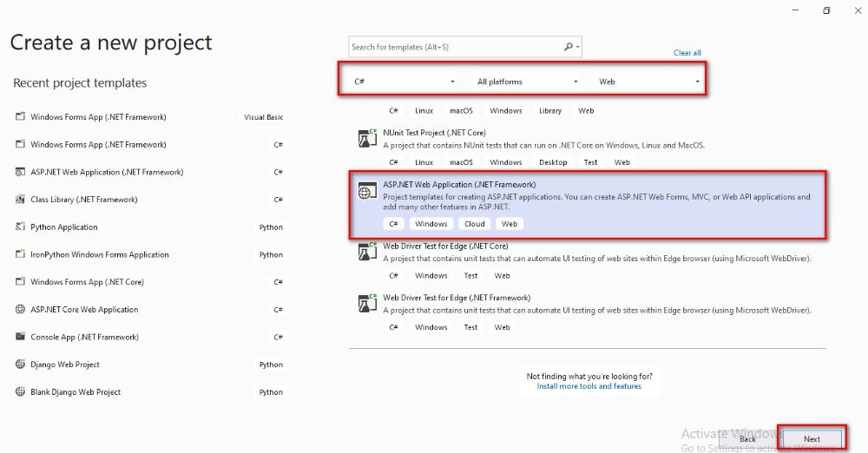
Task: Choose recent Windows Forms App Visual Basic row
Action: 149,117
